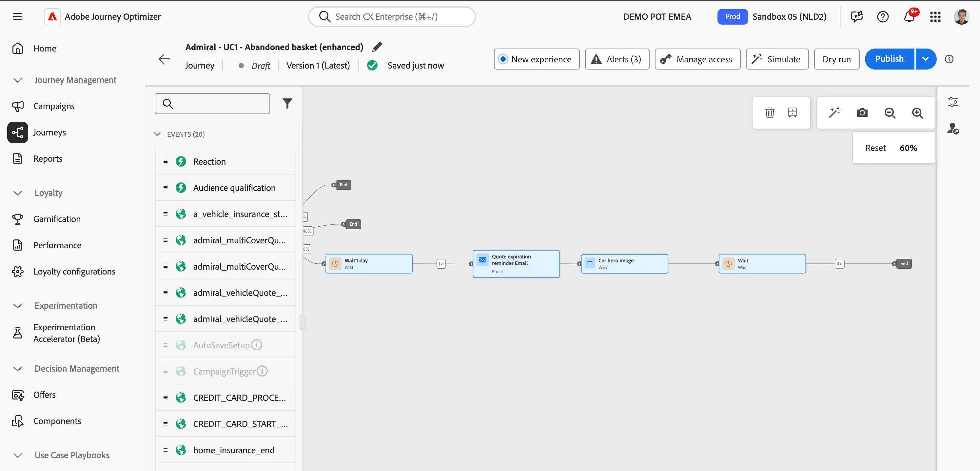Reset the canvas zoom level
The width and height of the screenshot is (980, 471).
tap(875, 148)
